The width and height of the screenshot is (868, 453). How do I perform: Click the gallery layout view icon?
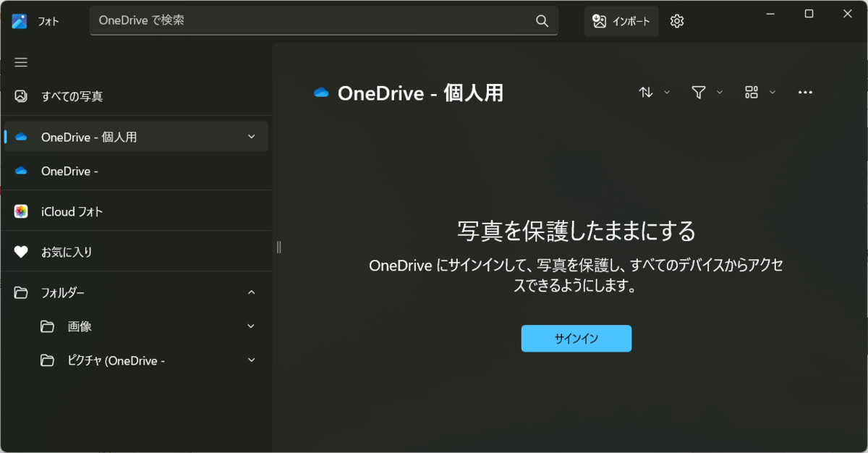click(x=752, y=92)
